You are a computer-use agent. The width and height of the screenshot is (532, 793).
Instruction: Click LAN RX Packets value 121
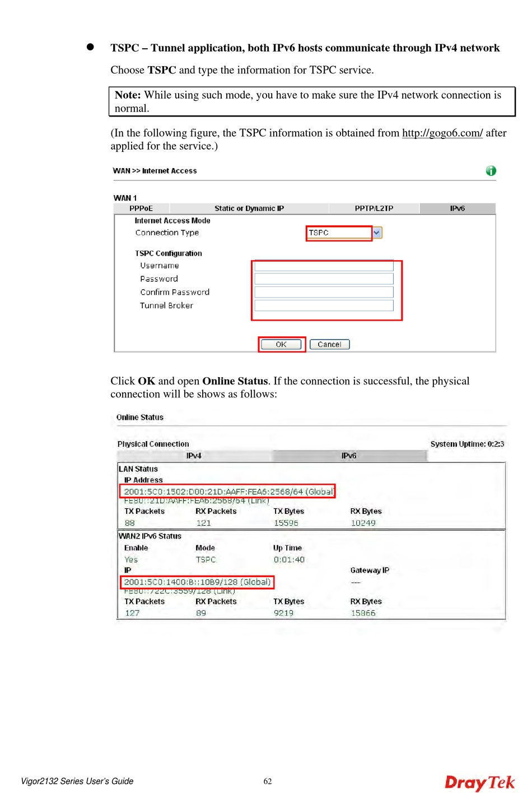[x=203, y=523]
